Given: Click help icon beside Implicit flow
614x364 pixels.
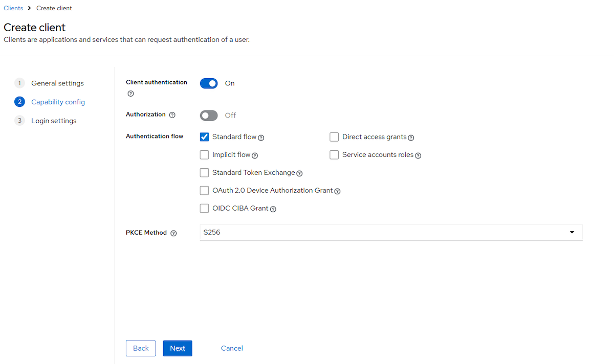Looking at the screenshot, I should (255, 155).
